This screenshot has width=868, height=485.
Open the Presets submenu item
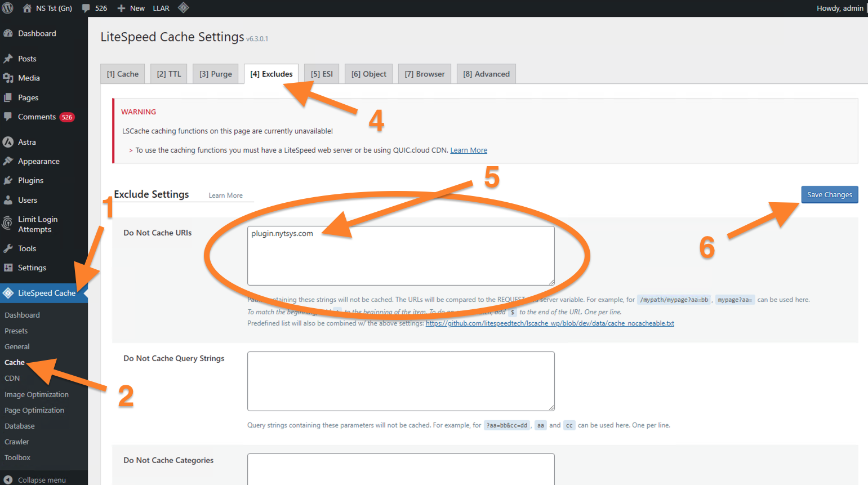(x=16, y=331)
